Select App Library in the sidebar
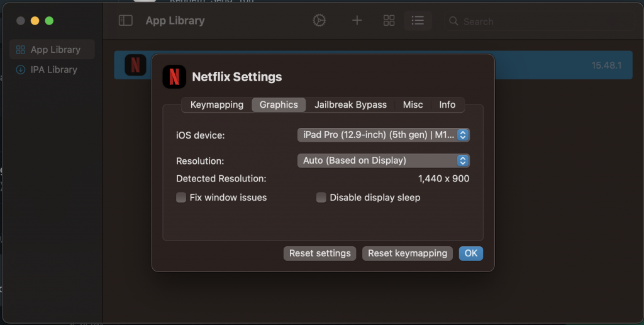Screen dimensions: 644x325 [x=52, y=50]
